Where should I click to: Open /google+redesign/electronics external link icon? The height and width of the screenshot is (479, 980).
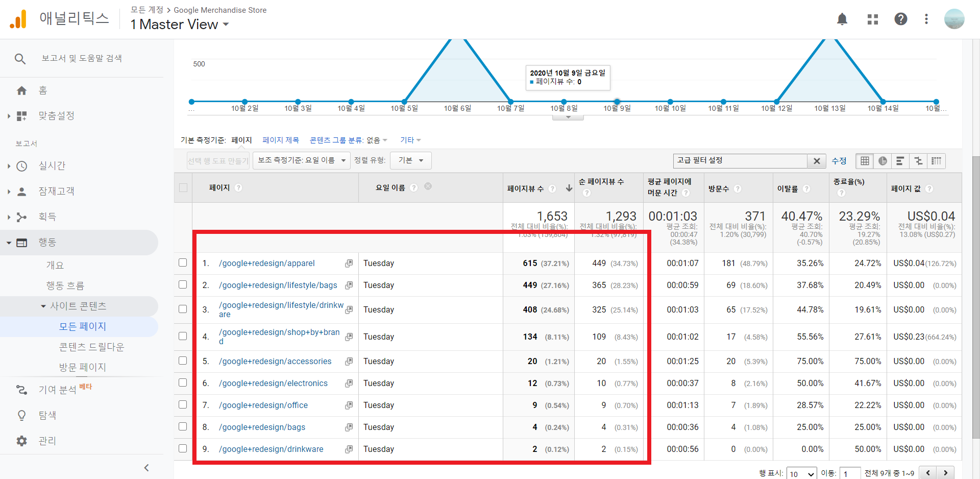pos(349,384)
